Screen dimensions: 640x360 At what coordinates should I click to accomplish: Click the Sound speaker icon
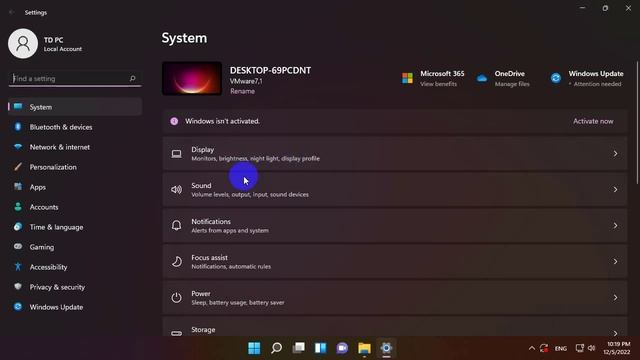point(176,190)
